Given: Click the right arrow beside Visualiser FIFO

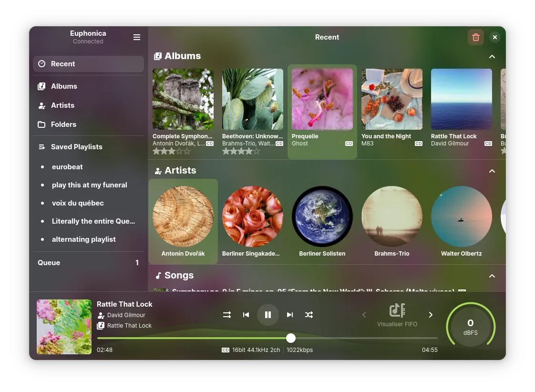Looking at the screenshot, I should click(x=431, y=315).
